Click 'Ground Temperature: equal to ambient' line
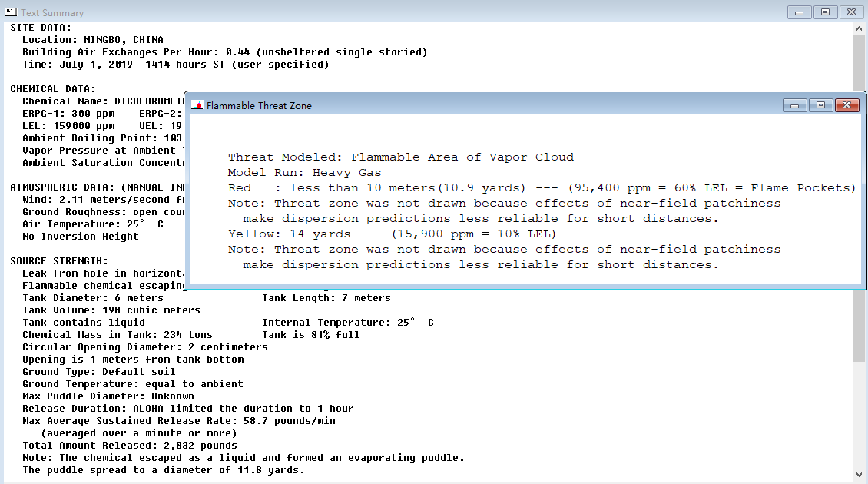Image resolution: width=868 pixels, height=484 pixels. point(133,384)
